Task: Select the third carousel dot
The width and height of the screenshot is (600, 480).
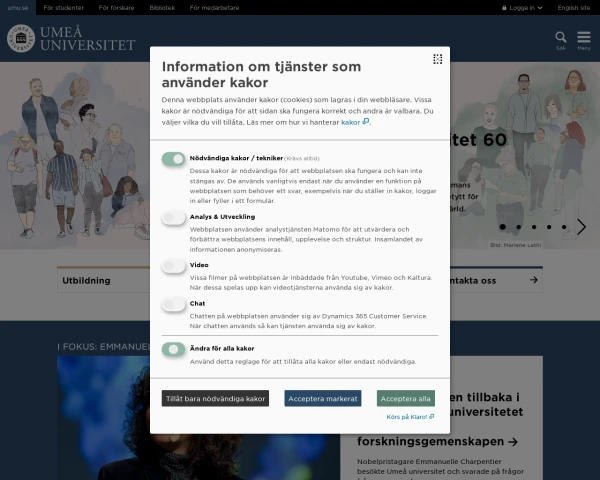Action: click(x=534, y=227)
